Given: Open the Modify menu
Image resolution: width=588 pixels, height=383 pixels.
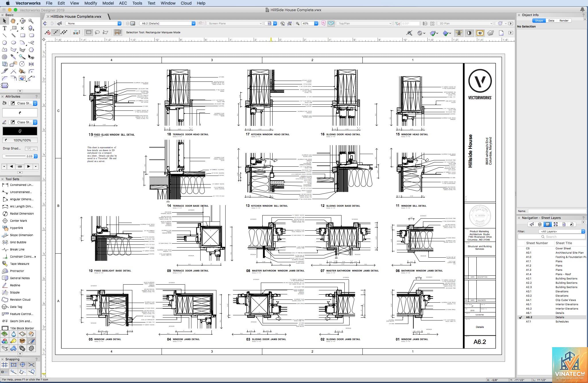Looking at the screenshot, I should tap(91, 3).
